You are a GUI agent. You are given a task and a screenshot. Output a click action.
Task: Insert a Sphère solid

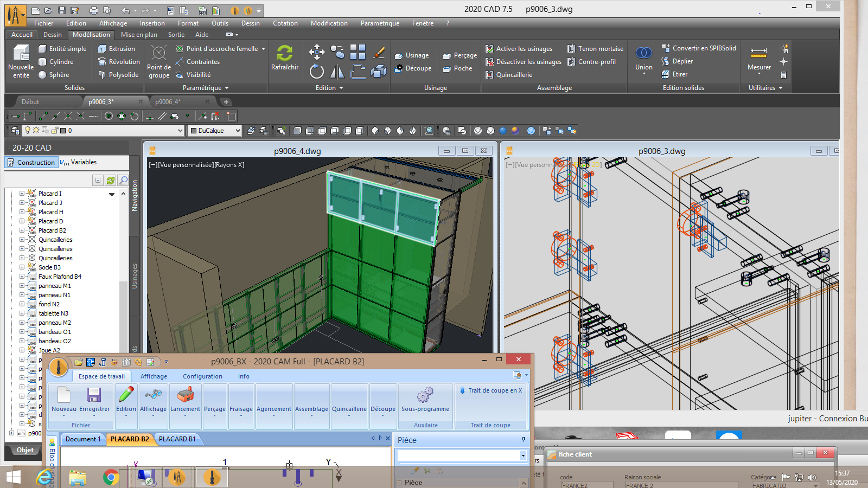(53, 75)
